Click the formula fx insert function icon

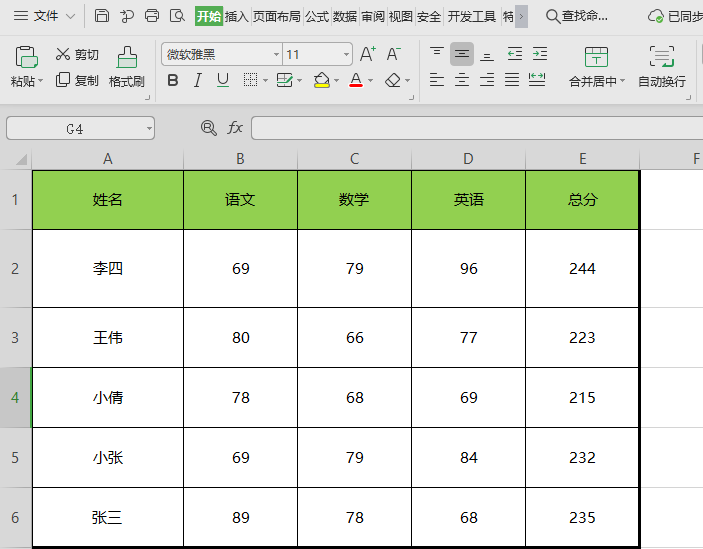[x=235, y=128]
